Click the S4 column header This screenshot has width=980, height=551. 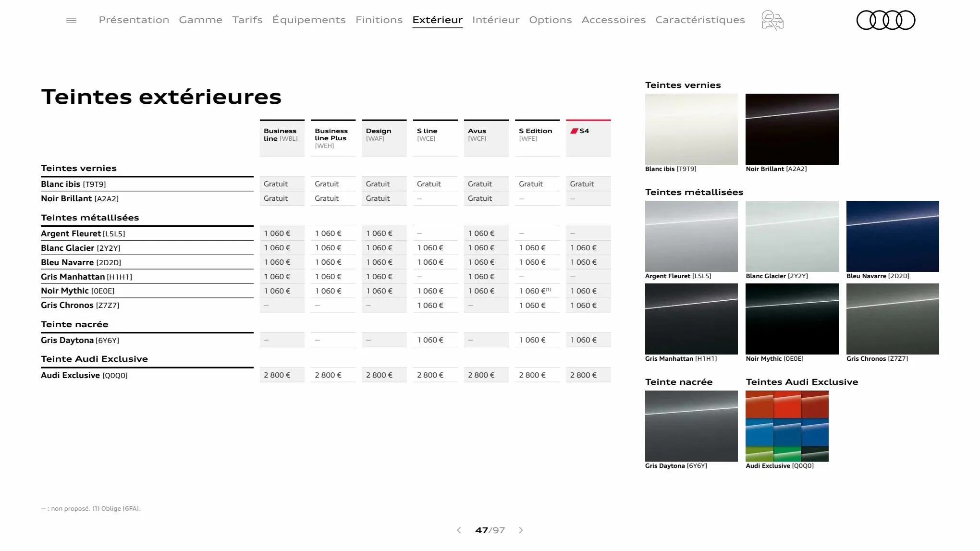[588, 138]
